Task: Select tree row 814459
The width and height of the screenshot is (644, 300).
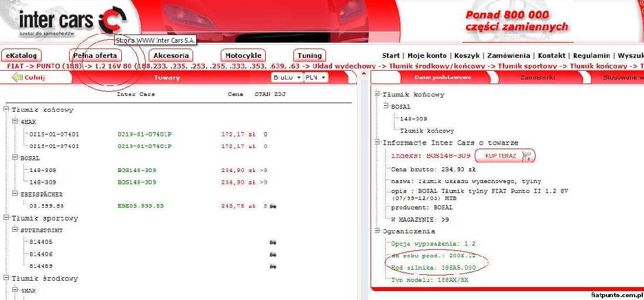Action: pos(41,266)
